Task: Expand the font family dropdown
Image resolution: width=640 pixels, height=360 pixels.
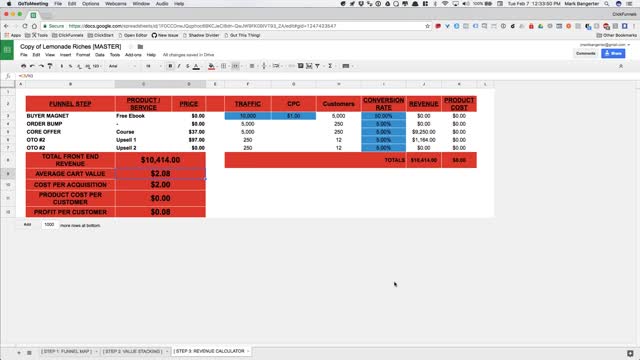Action: coord(122,66)
